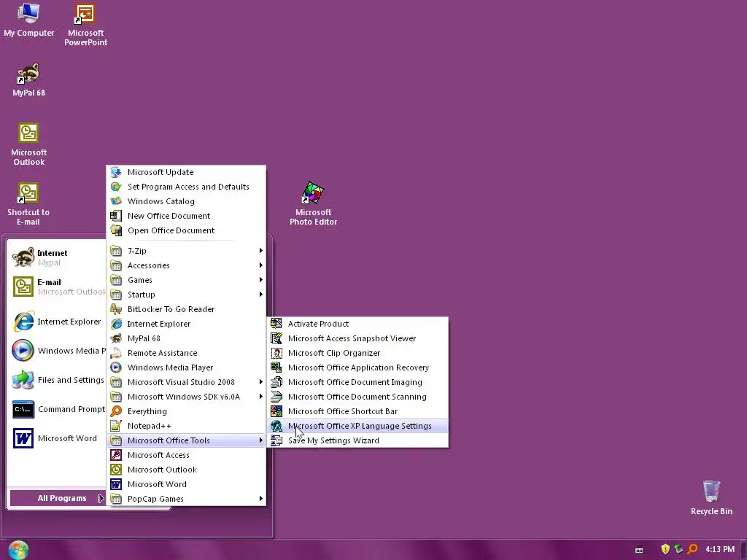747x560 pixels.
Task: Launch Command Prompt from Start menu
Action: pos(57,410)
